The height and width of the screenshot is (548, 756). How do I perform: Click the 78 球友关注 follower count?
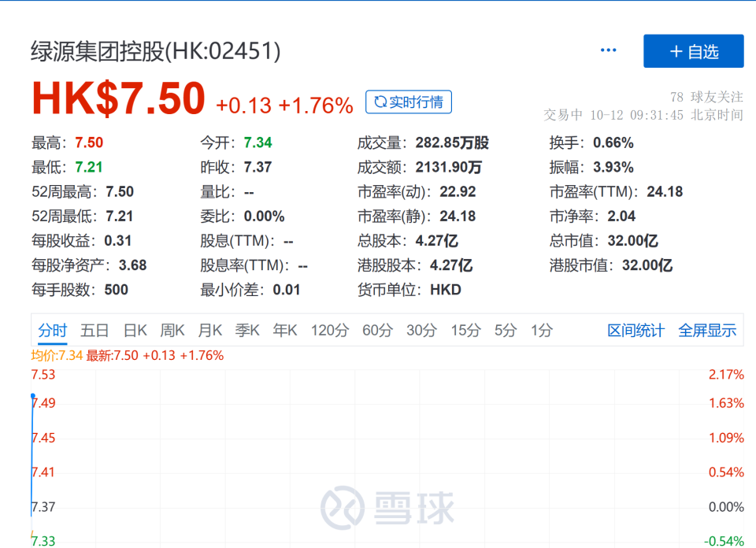[706, 97]
